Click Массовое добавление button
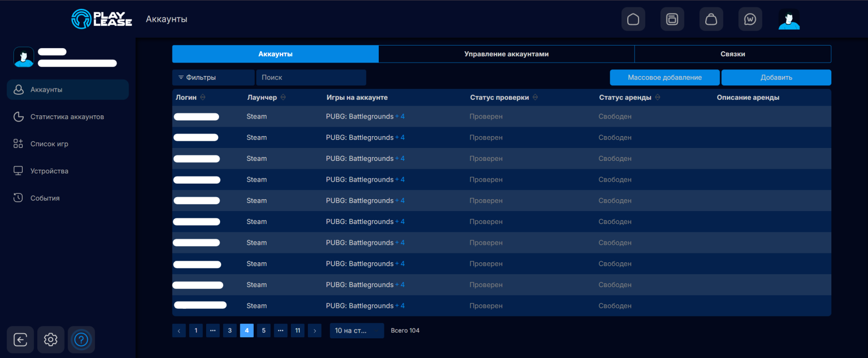 tap(665, 78)
